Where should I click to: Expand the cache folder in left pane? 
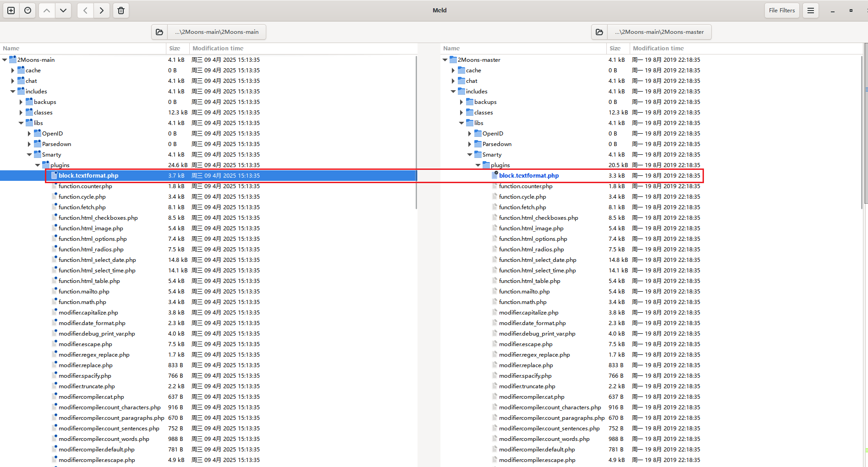coord(13,71)
